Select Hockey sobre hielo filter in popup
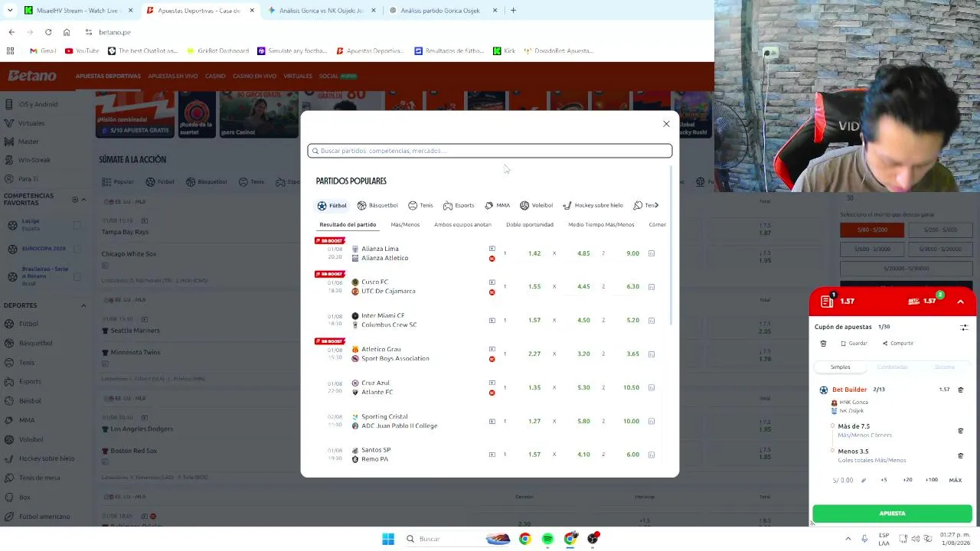Viewport: 980px width, 551px height. [x=593, y=205]
